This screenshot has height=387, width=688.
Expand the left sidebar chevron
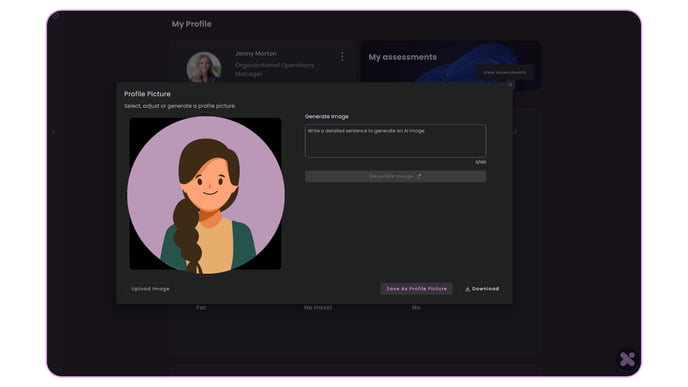pos(53,132)
